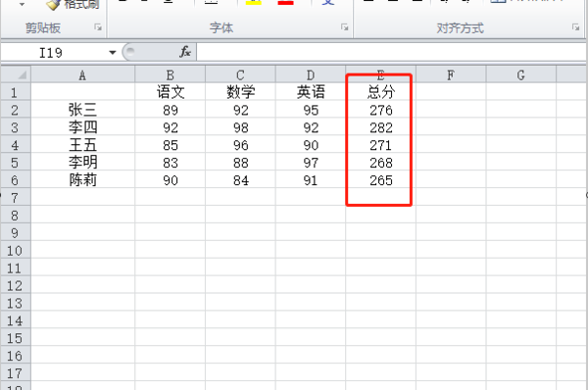The height and width of the screenshot is (390, 588).
Task: Click the total score cell 265
Action: tap(380, 179)
